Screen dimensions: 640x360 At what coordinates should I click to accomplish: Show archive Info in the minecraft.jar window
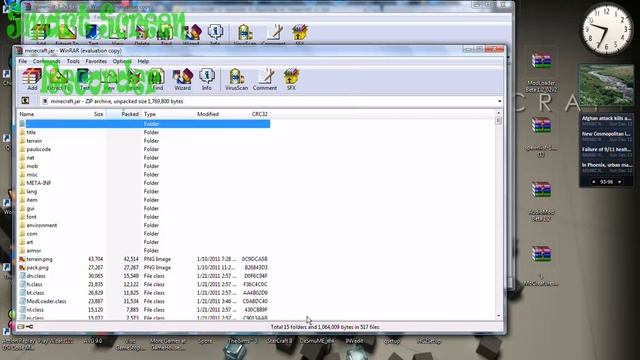coord(207,79)
